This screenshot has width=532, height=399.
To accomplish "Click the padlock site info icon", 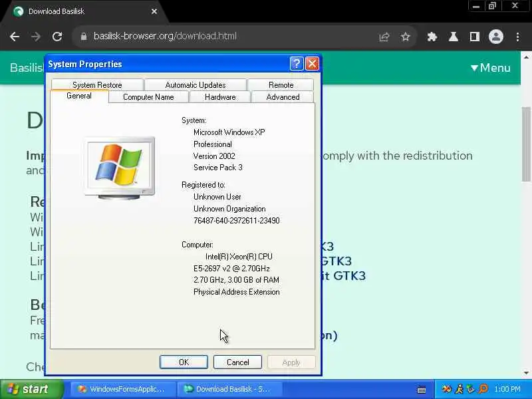I will tap(84, 37).
